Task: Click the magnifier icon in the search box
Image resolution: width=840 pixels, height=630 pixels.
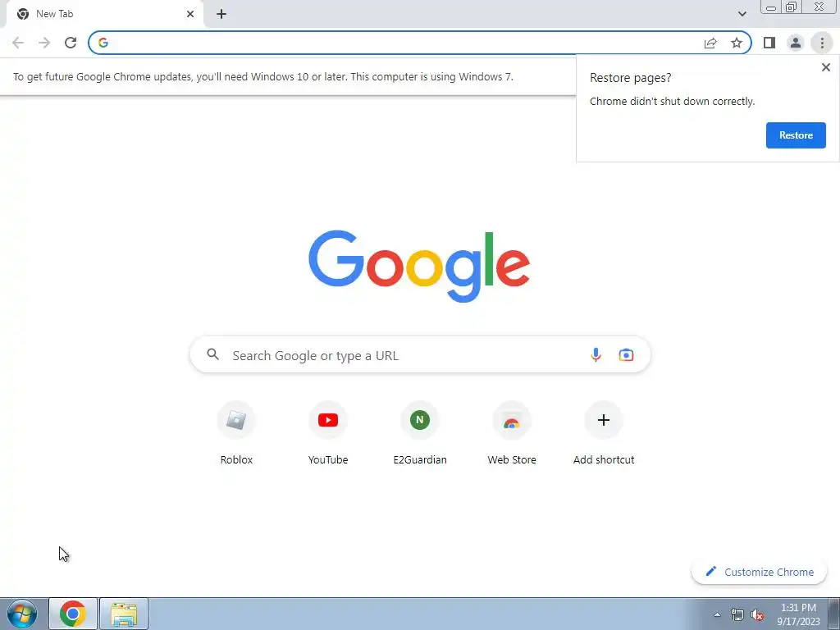Action: (x=212, y=354)
